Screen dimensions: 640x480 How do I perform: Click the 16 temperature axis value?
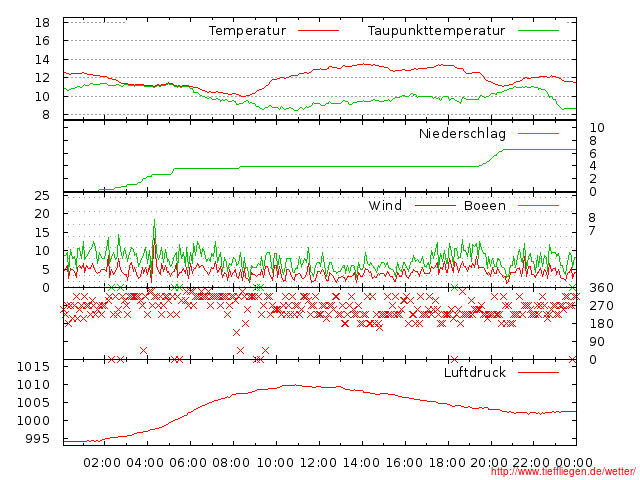coord(42,41)
